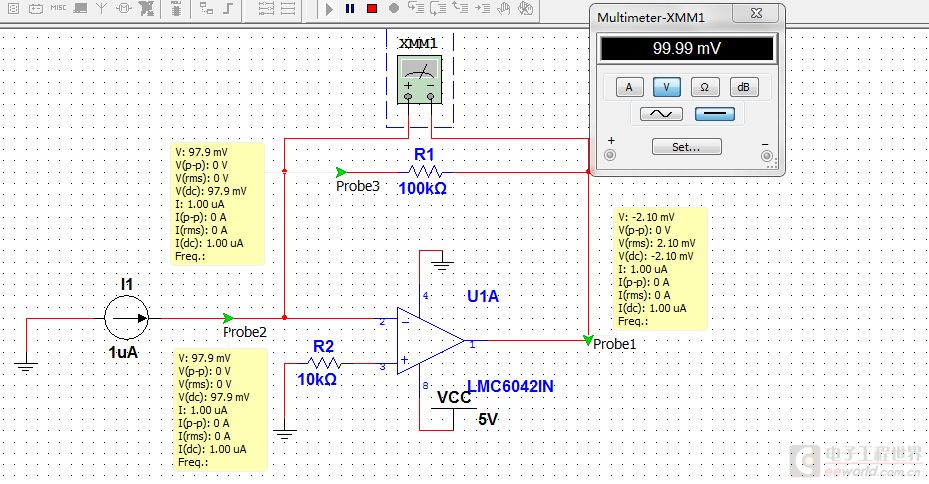Open multimeter Set... settings
Image resolution: width=929 pixels, height=484 pixels.
pyautogui.click(x=686, y=147)
